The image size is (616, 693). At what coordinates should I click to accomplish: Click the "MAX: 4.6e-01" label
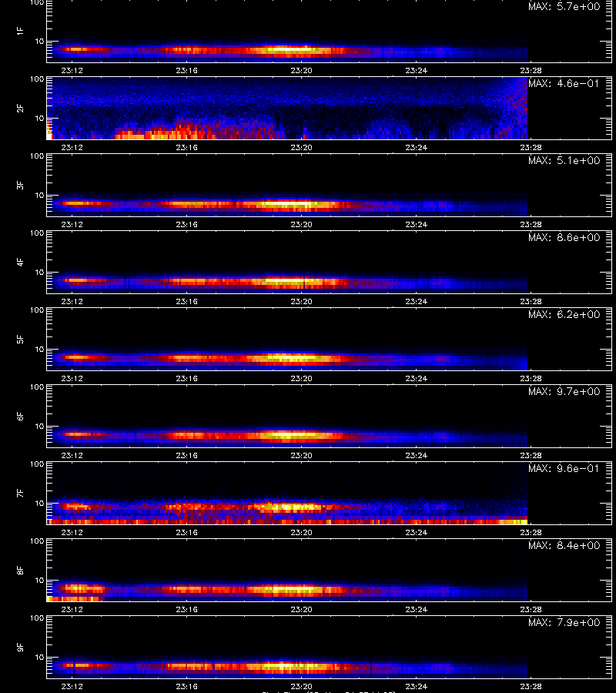[564, 83]
